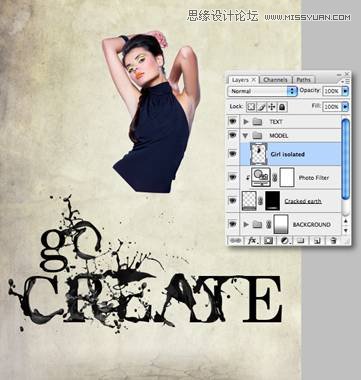Click the Cracked earth mask link chain

click(x=261, y=201)
